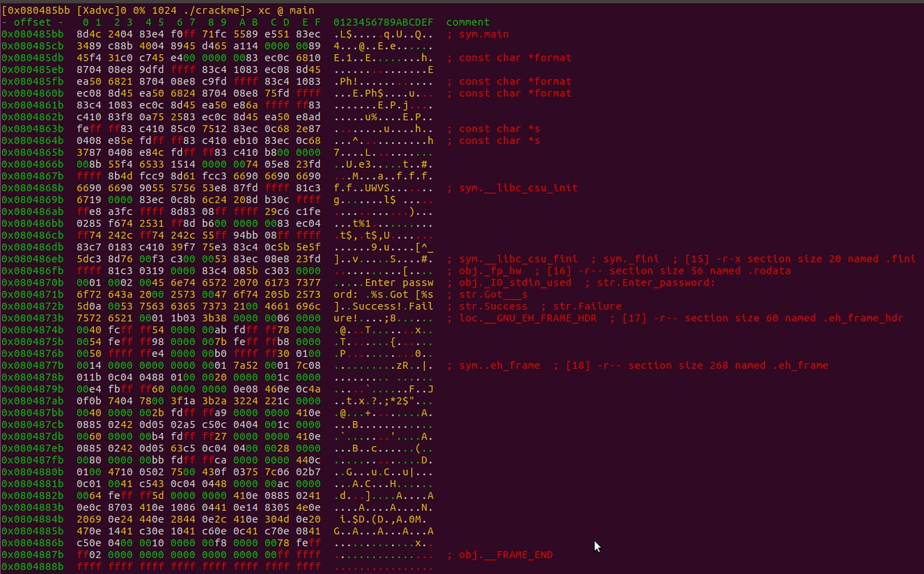Click the "str.Enter_password:" comment text

point(656,283)
